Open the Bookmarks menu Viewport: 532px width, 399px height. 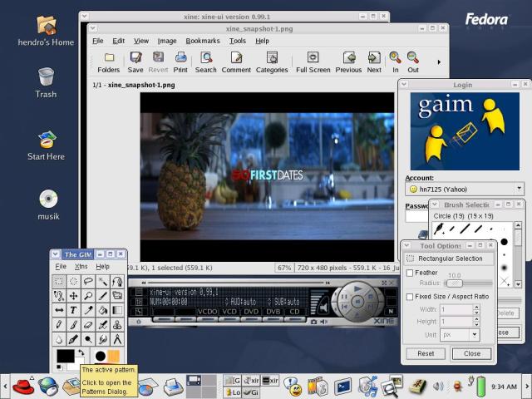(x=203, y=41)
